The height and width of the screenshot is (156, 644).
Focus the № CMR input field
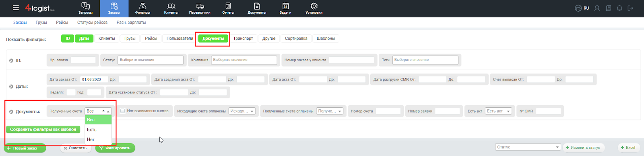pos(548,111)
